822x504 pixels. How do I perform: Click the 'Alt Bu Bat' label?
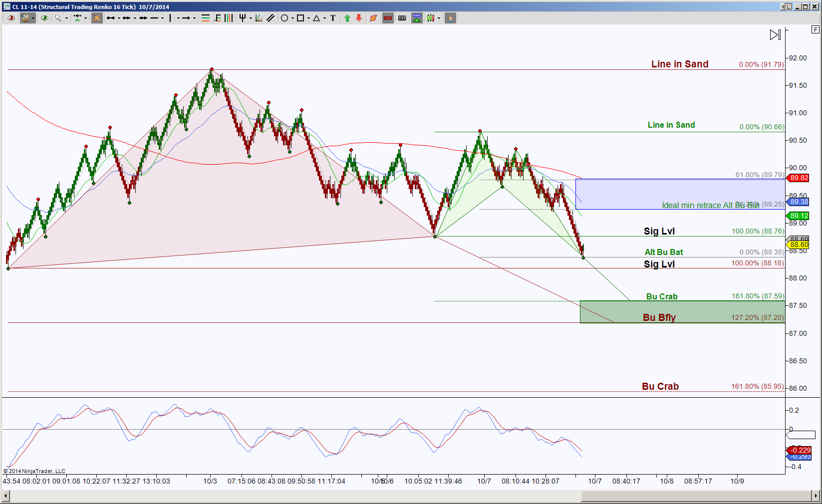[664, 252]
